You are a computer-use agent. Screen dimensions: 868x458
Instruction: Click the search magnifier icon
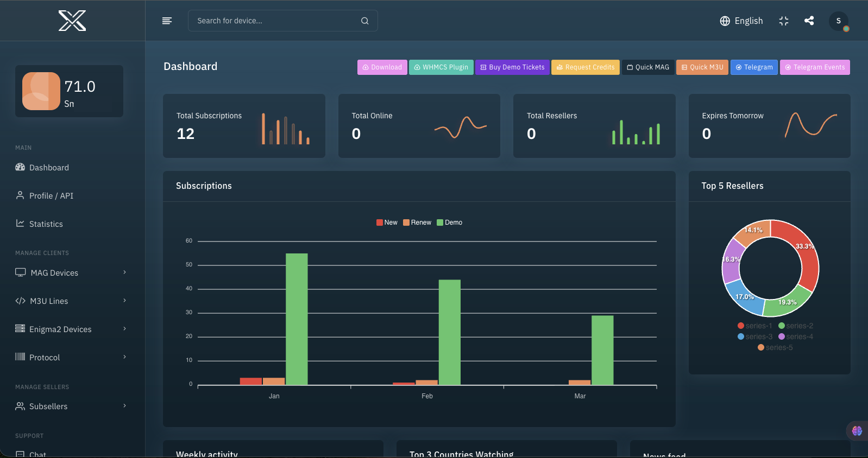coord(364,21)
